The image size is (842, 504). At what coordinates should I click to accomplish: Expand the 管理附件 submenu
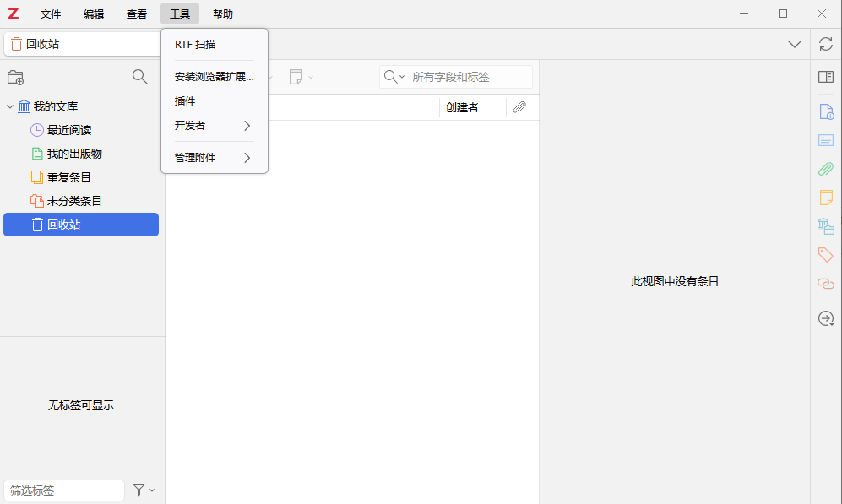click(215, 158)
